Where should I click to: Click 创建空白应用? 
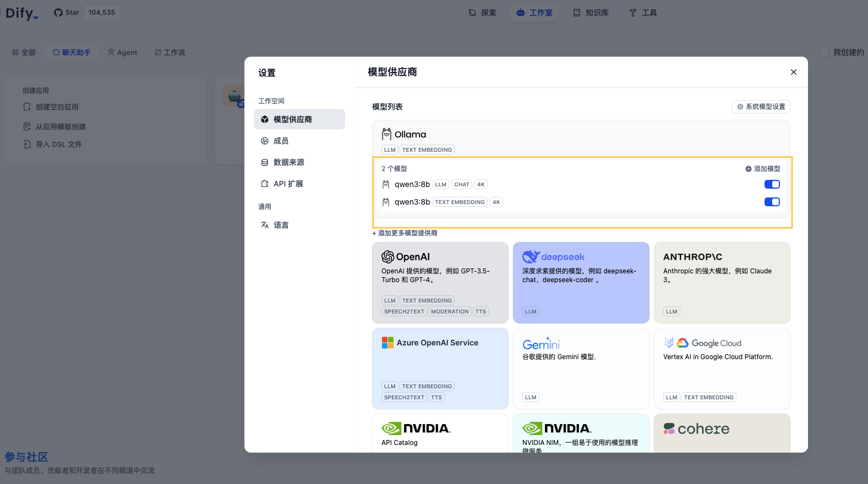pyautogui.click(x=51, y=107)
